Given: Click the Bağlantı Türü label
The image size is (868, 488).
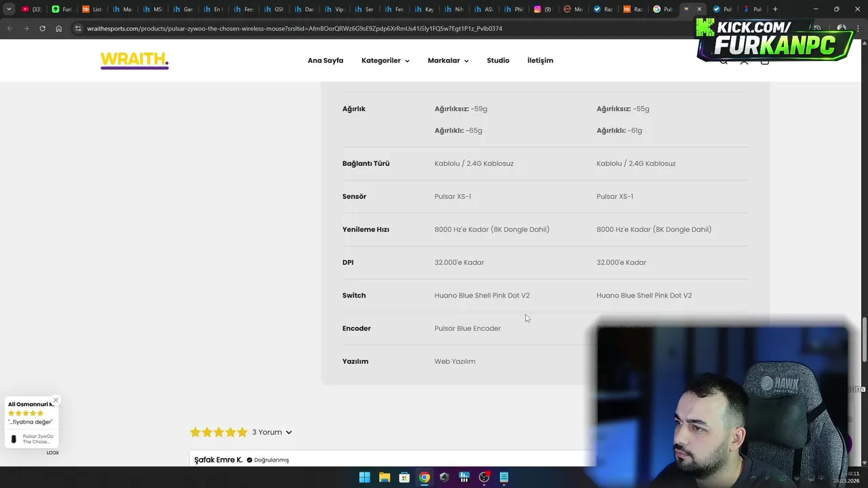Looking at the screenshot, I should [366, 163].
